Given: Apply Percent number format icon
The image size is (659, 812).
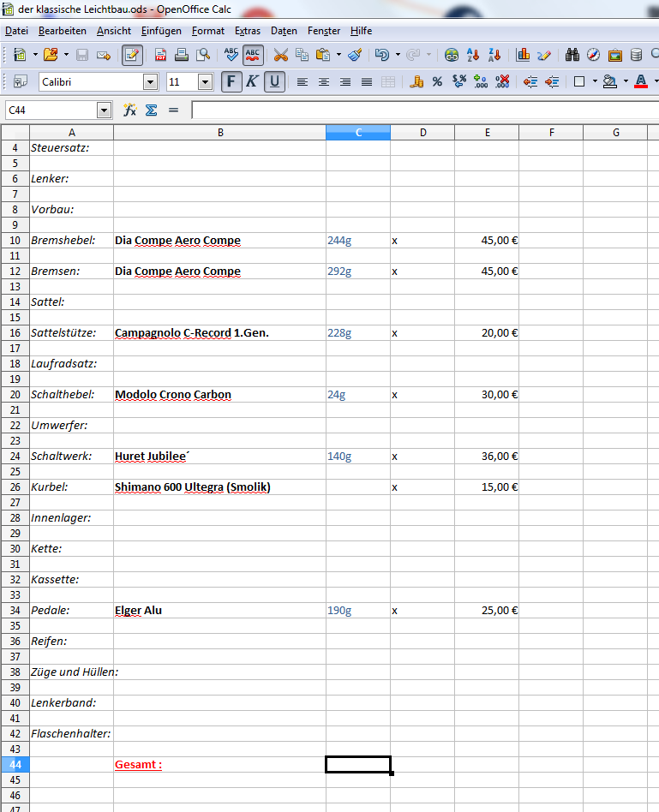Looking at the screenshot, I should pyautogui.click(x=437, y=81).
